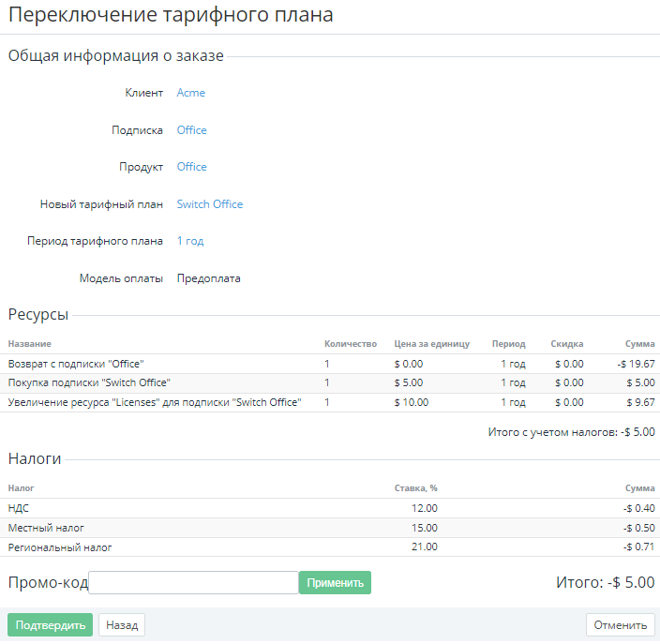Select the Покупка подписки "Switch Office" row
The width and height of the screenshot is (660, 644).
pos(330,383)
